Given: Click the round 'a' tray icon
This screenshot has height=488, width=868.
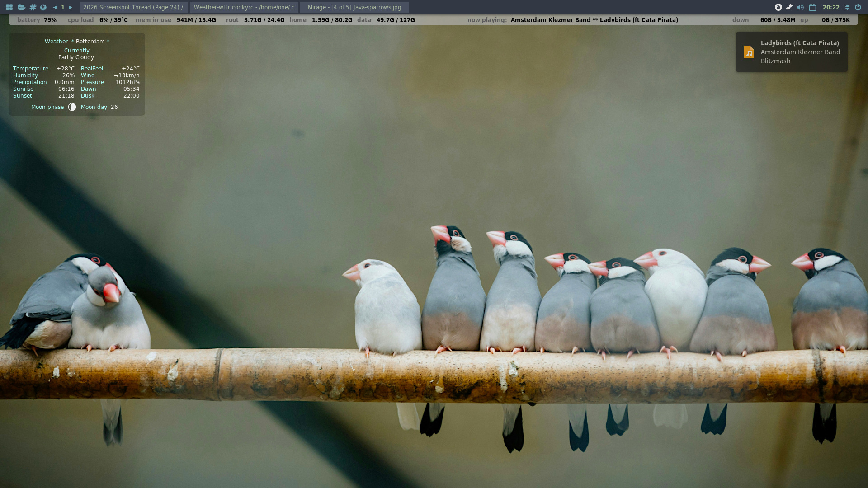Looking at the screenshot, I should coord(778,7).
